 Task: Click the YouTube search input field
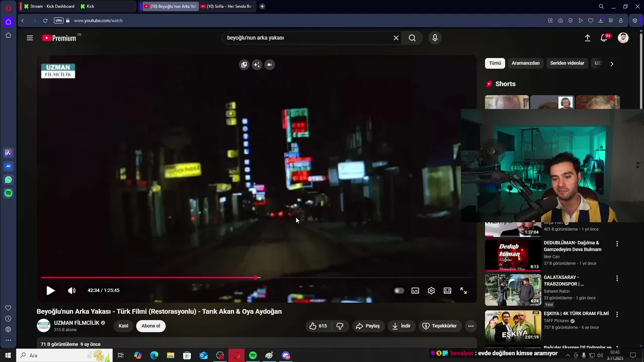tap(307, 38)
